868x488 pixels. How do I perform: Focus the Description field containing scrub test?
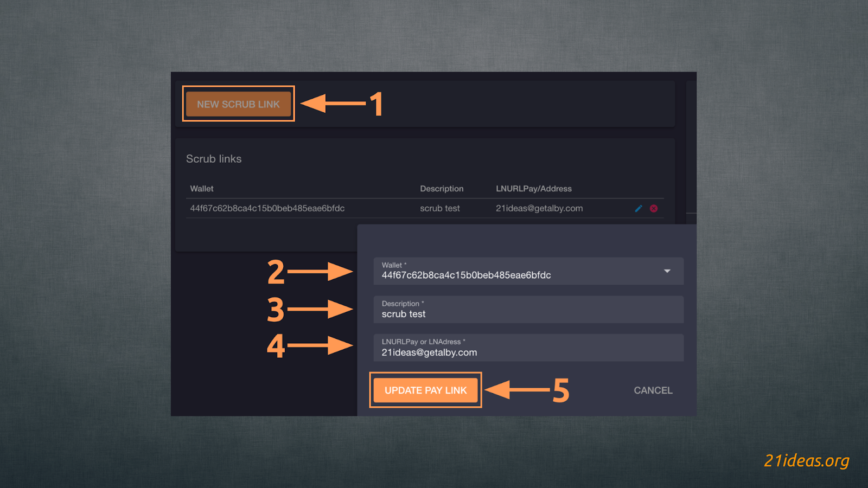(x=528, y=310)
